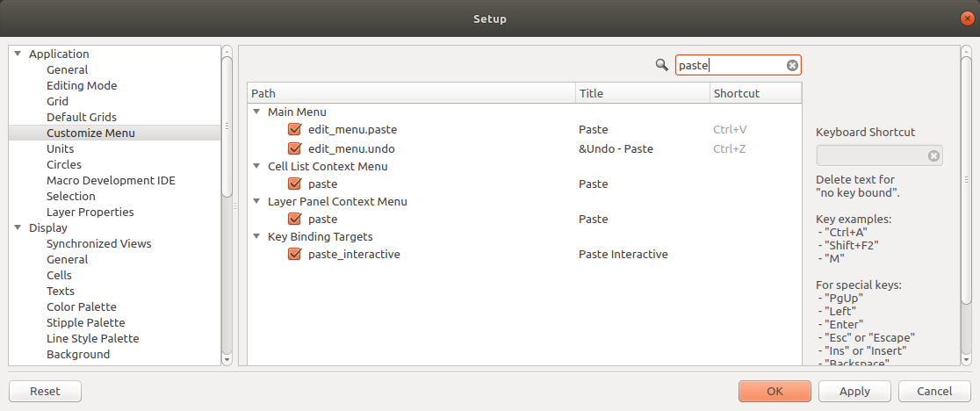Screen dimensions: 980x411
Task: Collapse the Display tree section
Action: [x=18, y=228]
